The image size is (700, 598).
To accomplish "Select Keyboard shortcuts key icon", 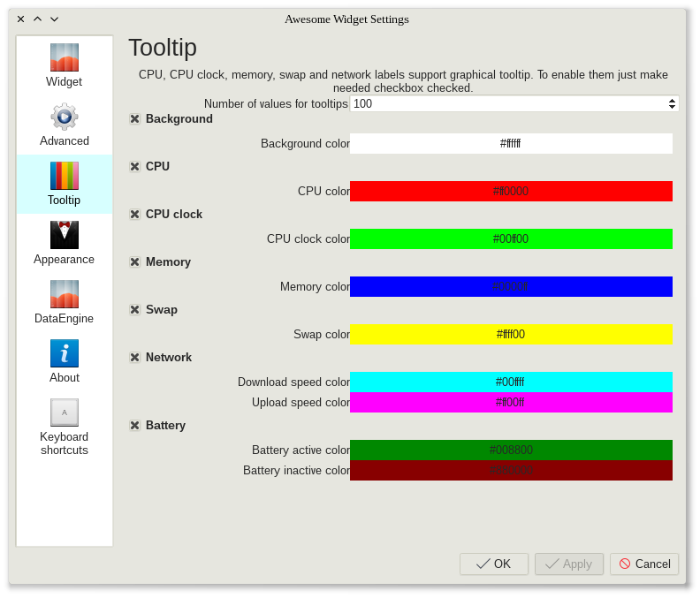I will [65, 413].
